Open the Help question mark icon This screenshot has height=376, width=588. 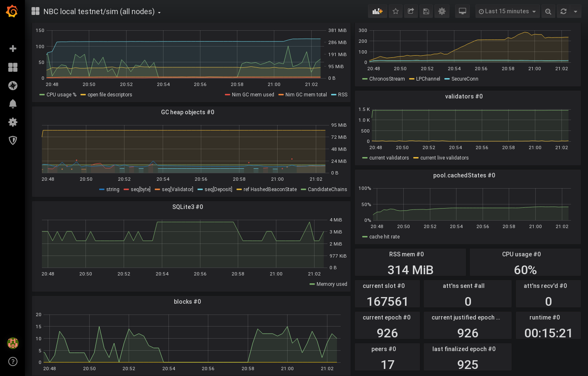coord(13,361)
